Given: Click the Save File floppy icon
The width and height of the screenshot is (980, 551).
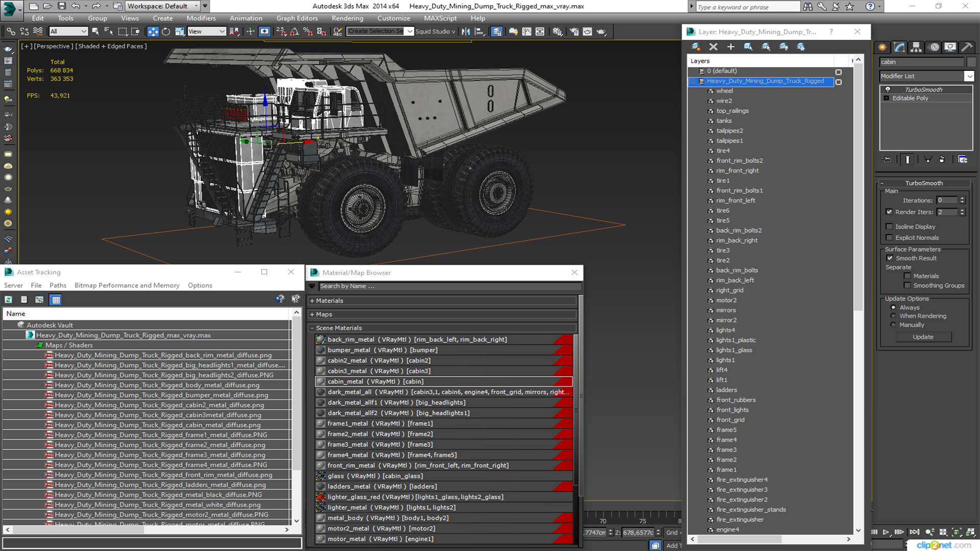Looking at the screenshot, I should point(61,6).
